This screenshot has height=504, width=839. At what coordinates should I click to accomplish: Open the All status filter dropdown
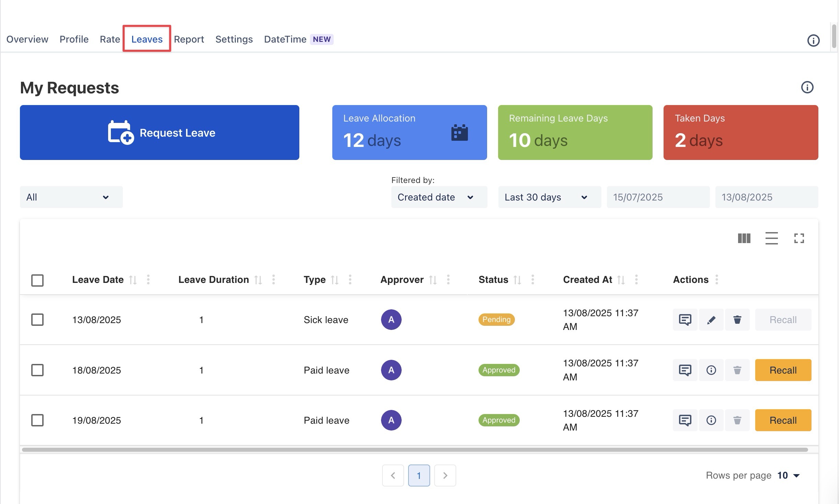tap(71, 197)
